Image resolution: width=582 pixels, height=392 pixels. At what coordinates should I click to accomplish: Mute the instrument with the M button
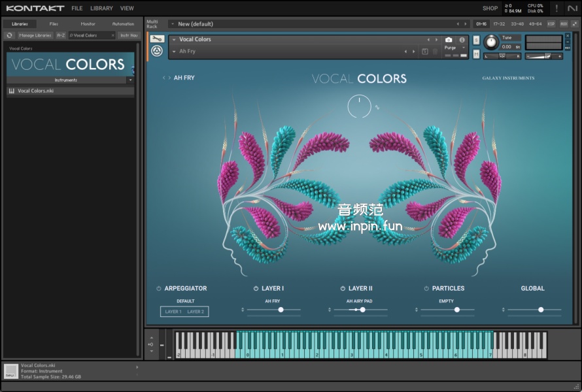point(476,55)
